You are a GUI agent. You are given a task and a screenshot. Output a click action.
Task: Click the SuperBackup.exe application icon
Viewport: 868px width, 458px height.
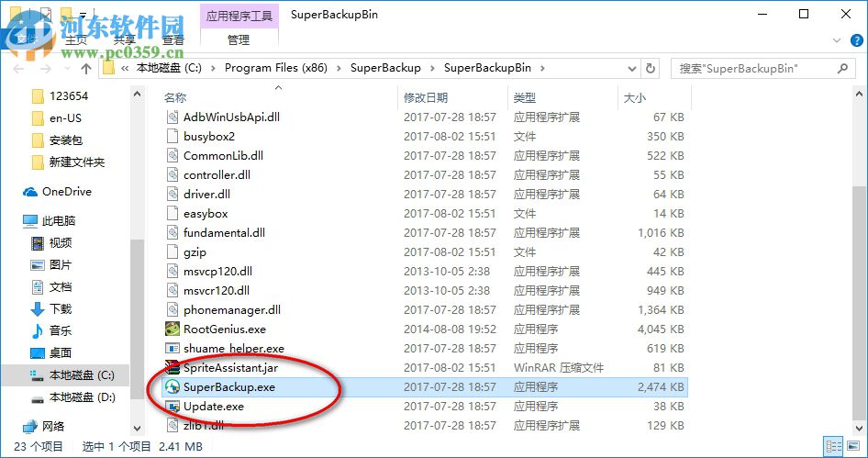click(x=172, y=387)
